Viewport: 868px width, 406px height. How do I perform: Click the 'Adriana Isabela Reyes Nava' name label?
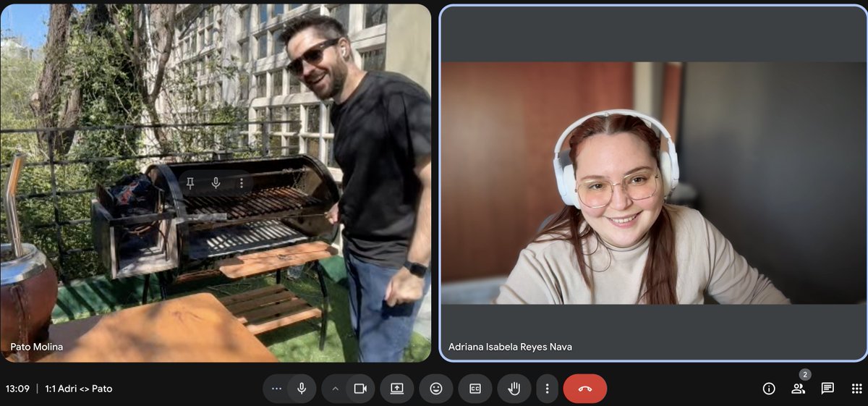pos(510,347)
